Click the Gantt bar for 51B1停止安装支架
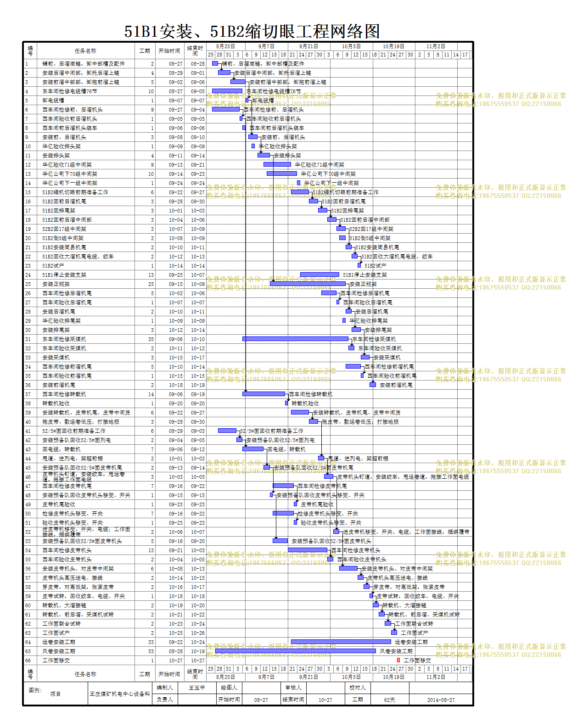The width and height of the screenshot is (566, 728). pos(320,274)
